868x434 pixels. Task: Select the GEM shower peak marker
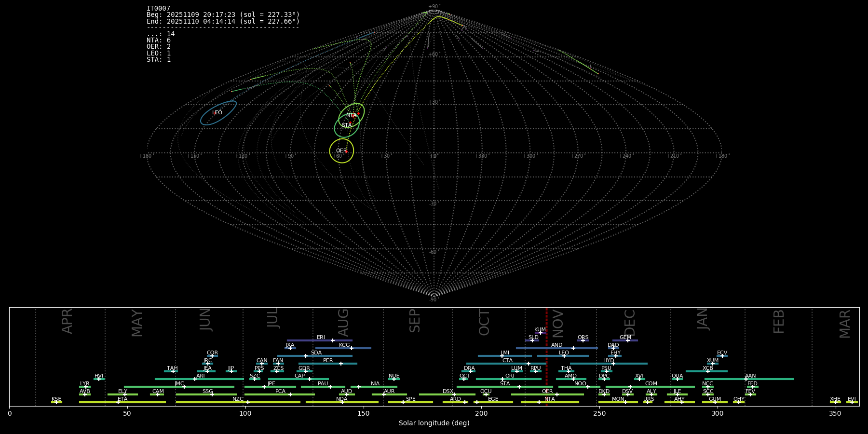tap(627, 340)
